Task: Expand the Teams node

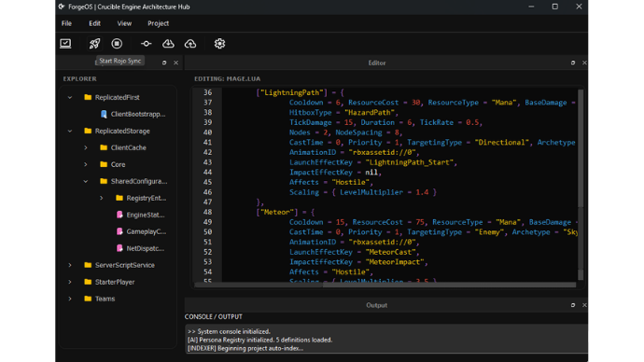Action: 70,299
